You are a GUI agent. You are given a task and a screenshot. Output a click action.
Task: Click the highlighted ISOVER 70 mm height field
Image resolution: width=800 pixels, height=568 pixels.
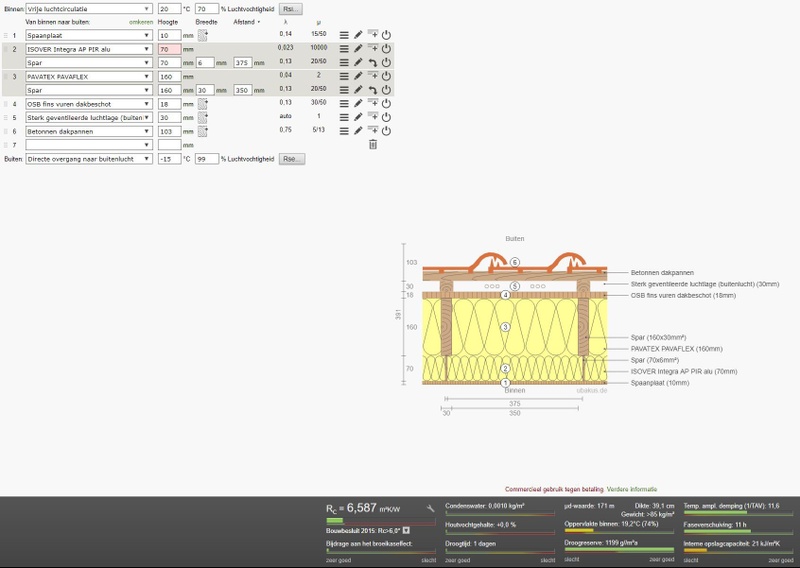click(169, 49)
